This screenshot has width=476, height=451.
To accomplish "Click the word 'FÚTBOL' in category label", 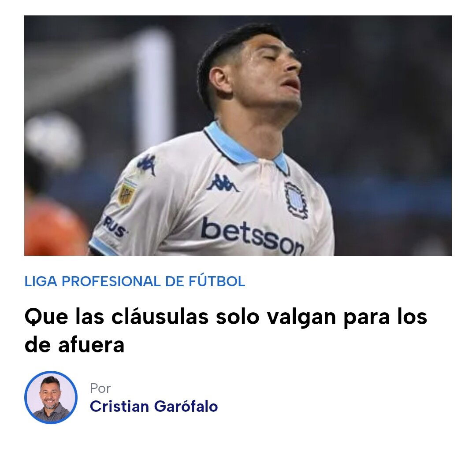I will (x=217, y=281).
